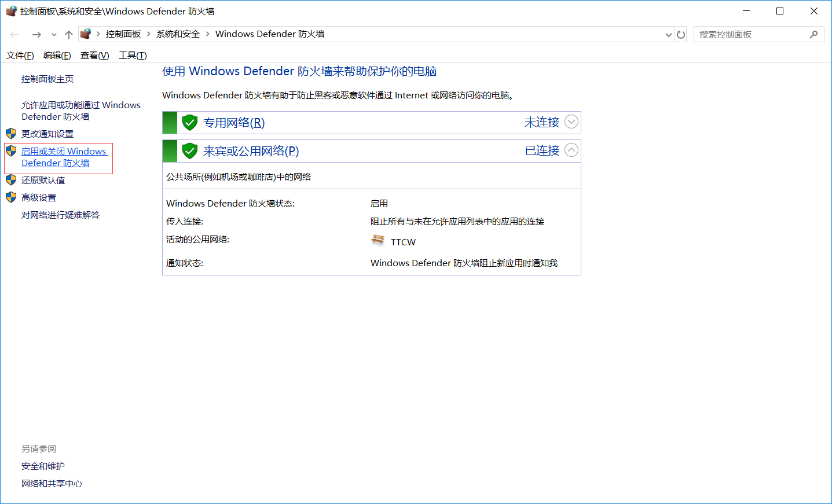The width and height of the screenshot is (832, 504).
Task: Click 还原默认值 link
Action: [43, 180]
